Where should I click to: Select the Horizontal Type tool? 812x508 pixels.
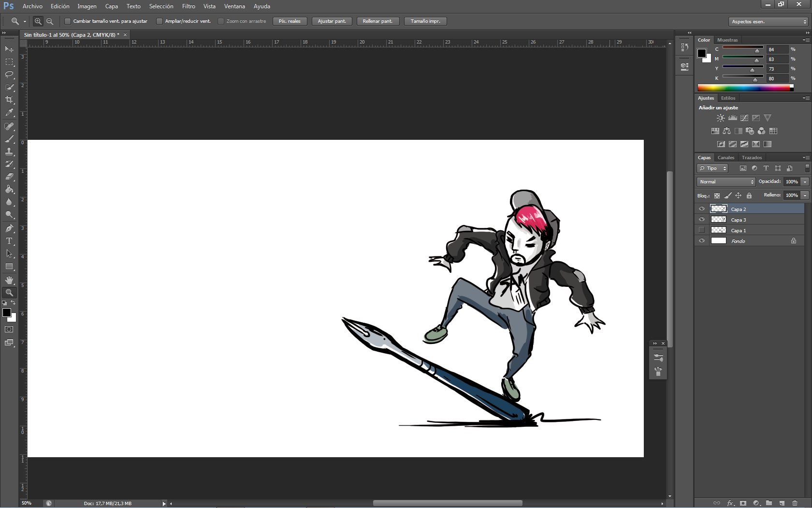(9, 241)
